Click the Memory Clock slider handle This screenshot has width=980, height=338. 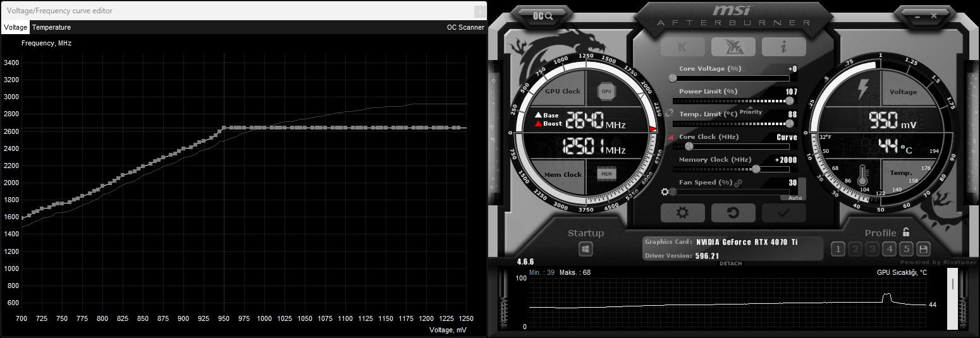(756, 169)
